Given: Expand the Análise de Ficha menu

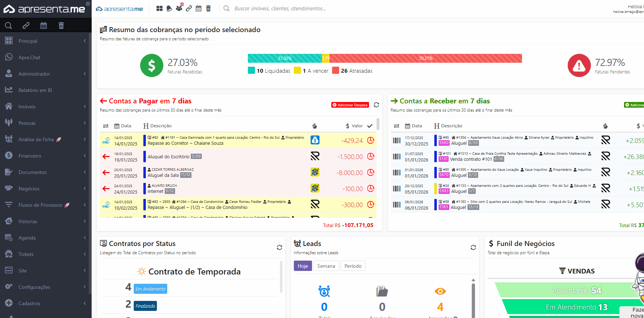Looking at the screenshot, I should 46,139.
